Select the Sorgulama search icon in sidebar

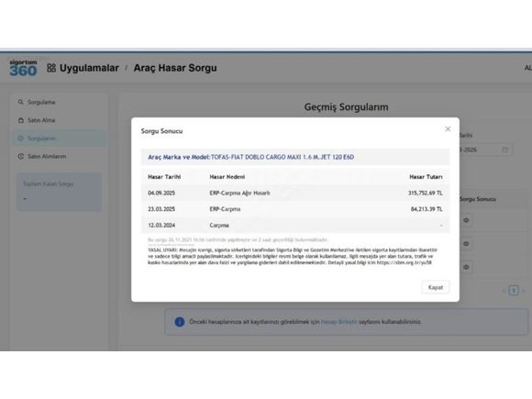21,102
